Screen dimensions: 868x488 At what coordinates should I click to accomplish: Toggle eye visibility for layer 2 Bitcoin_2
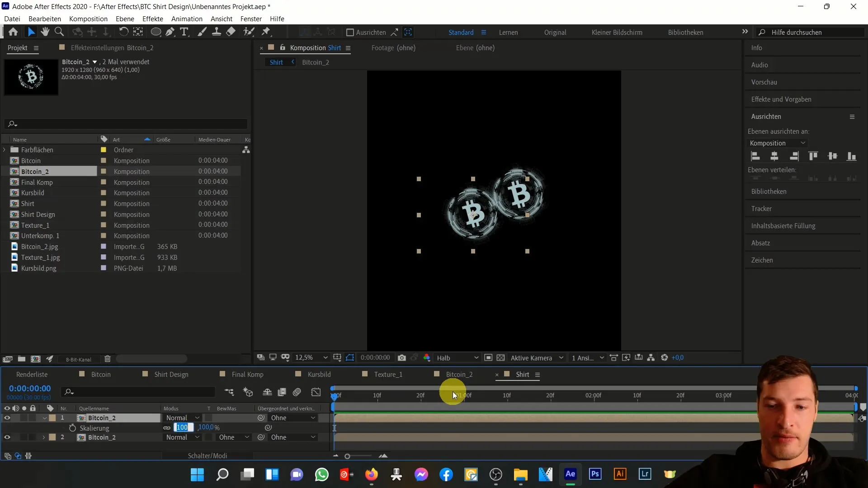(7, 437)
